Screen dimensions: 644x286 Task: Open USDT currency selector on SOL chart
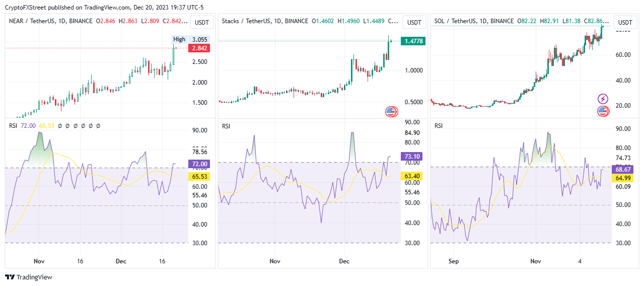[x=625, y=22]
